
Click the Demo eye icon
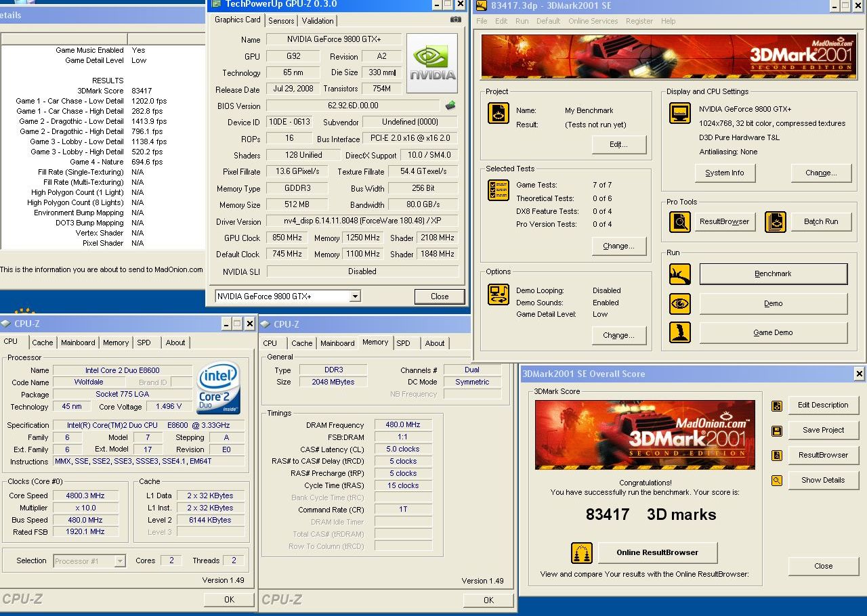click(x=680, y=303)
